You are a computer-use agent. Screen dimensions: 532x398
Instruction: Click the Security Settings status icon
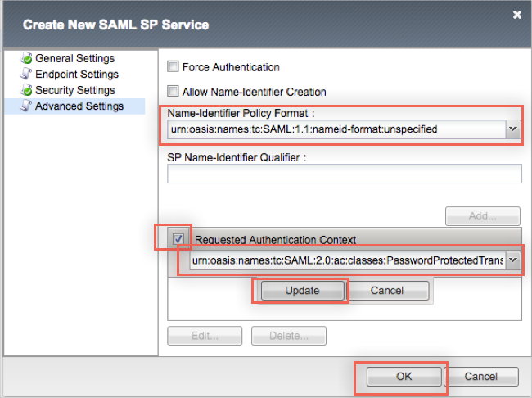(27, 90)
